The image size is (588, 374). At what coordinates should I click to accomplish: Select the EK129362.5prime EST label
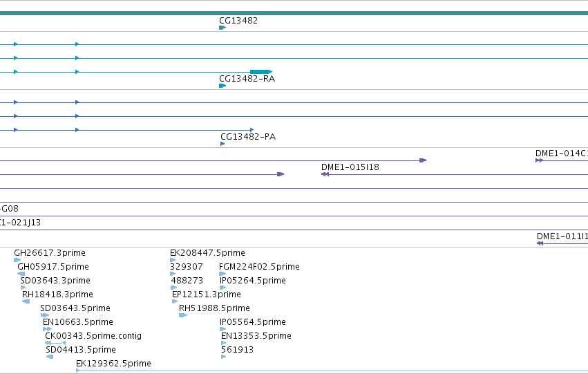113,364
